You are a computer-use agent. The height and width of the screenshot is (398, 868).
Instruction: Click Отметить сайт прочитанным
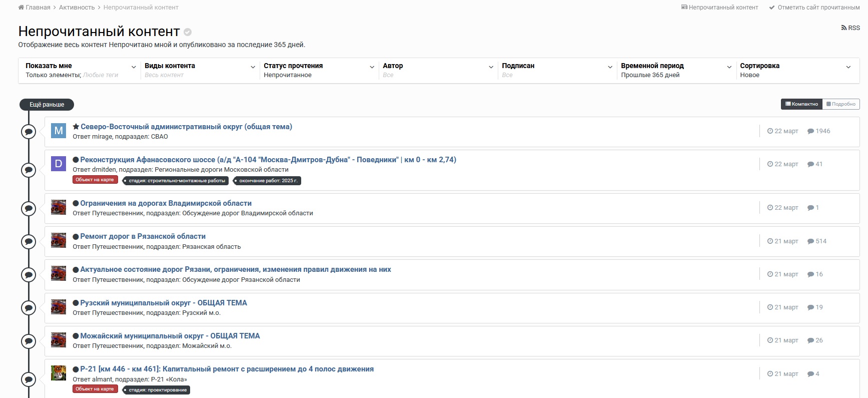coord(814,8)
